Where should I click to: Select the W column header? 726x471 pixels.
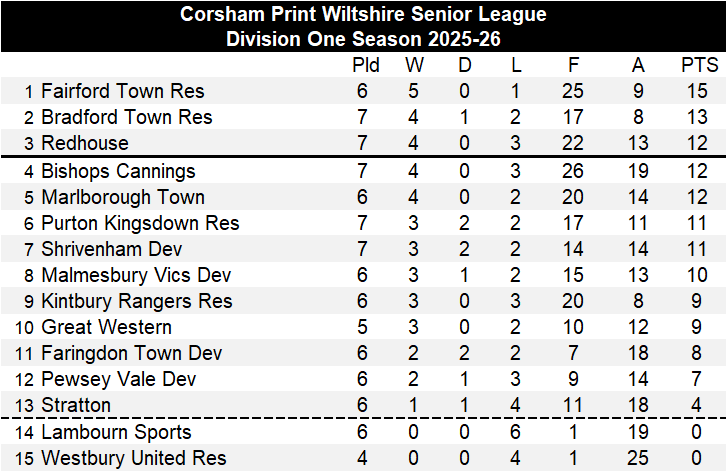click(x=414, y=66)
